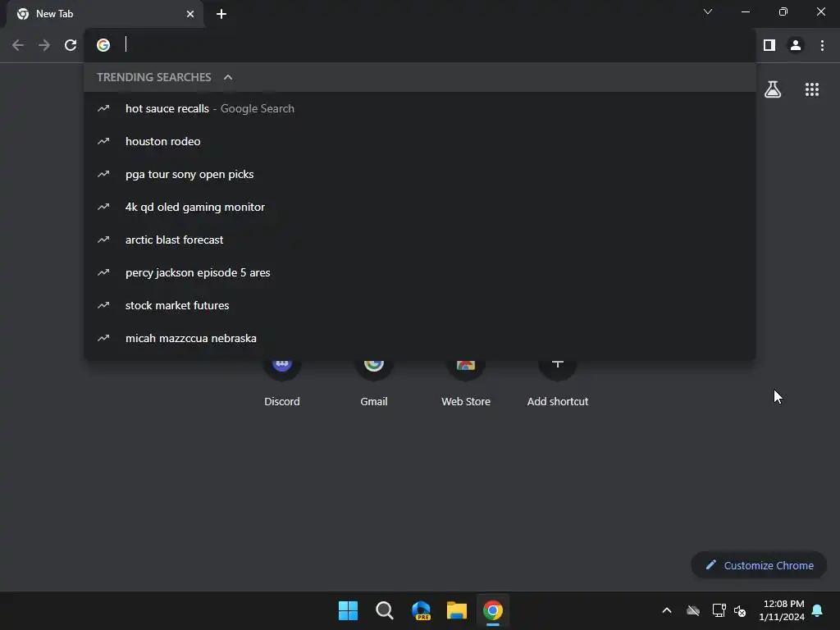
Task: Click the Customize Chrome button
Action: click(x=759, y=565)
